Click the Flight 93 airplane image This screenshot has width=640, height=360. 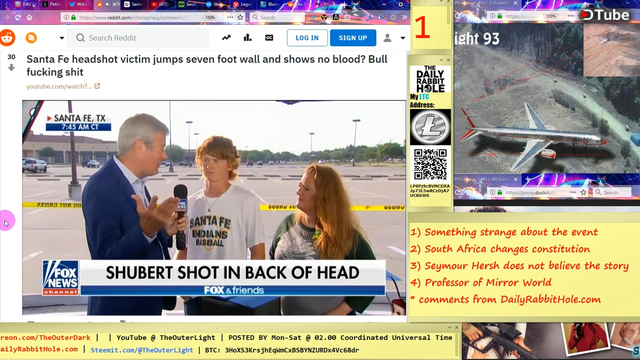pos(547,98)
